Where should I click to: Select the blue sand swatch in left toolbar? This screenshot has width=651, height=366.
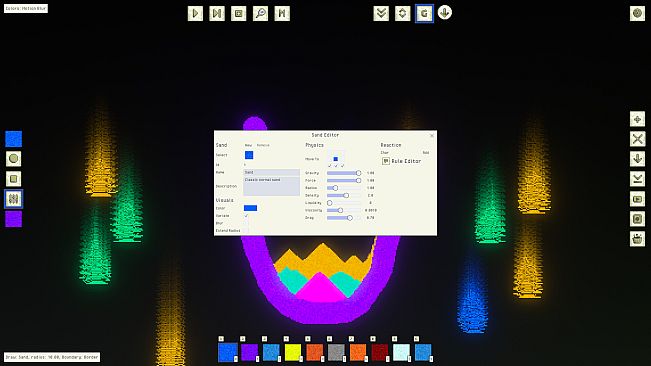[x=13, y=139]
